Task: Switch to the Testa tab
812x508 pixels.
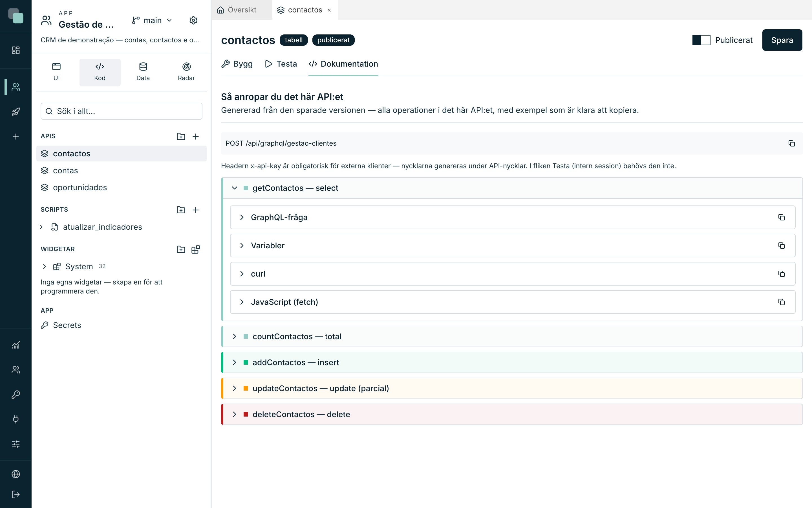Action: click(x=281, y=64)
